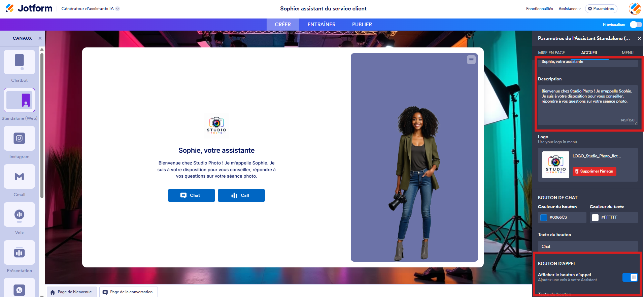
Task: Click the welcome description text in preview
Action: point(216,170)
